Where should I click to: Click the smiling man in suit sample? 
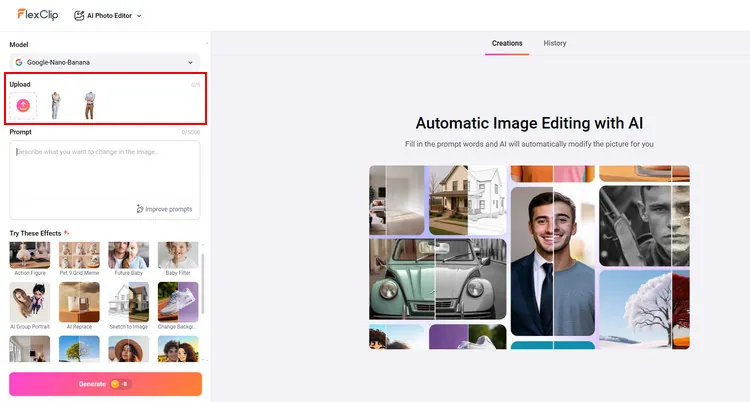[552, 261]
